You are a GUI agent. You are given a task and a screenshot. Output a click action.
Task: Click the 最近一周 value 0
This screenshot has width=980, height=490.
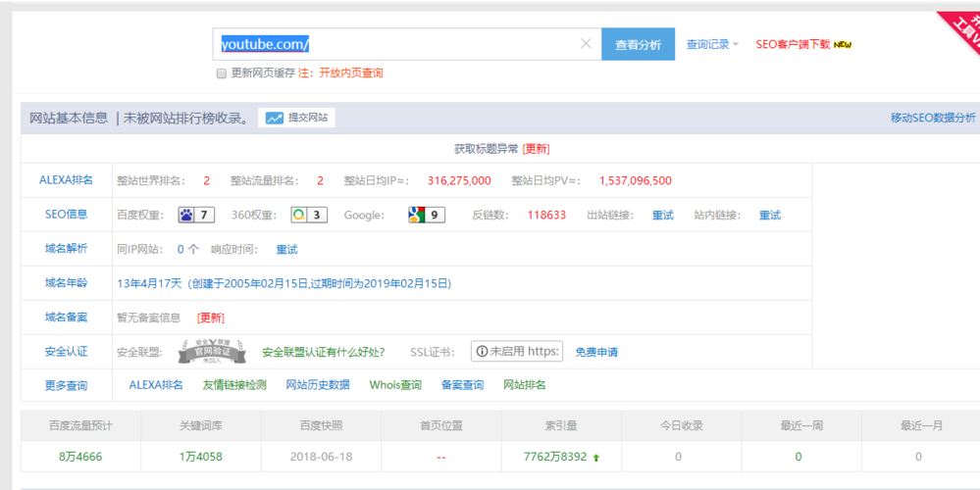click(799, 457)
